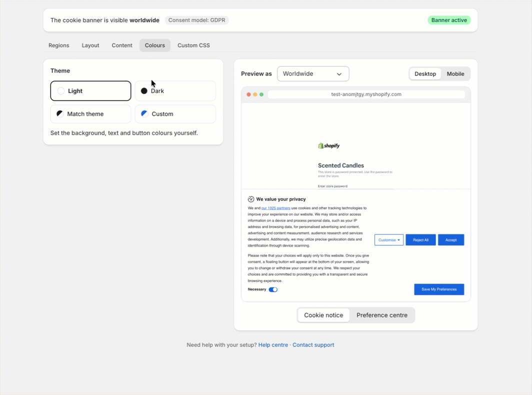Click the 'Enter store password' field label

coord(332,186)
